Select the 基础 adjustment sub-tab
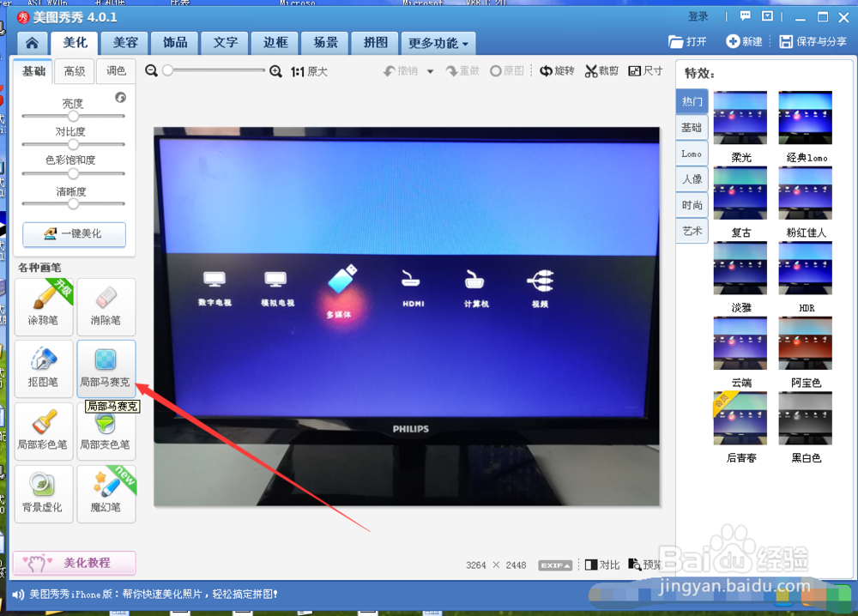 coord(33,71)
